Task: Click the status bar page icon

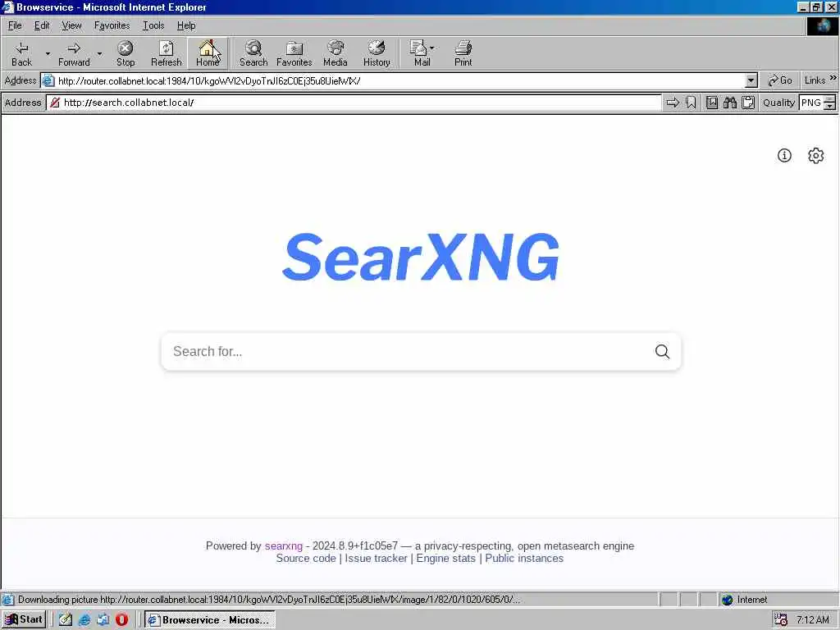Action: pyautogui.click(x=8, y=600)
